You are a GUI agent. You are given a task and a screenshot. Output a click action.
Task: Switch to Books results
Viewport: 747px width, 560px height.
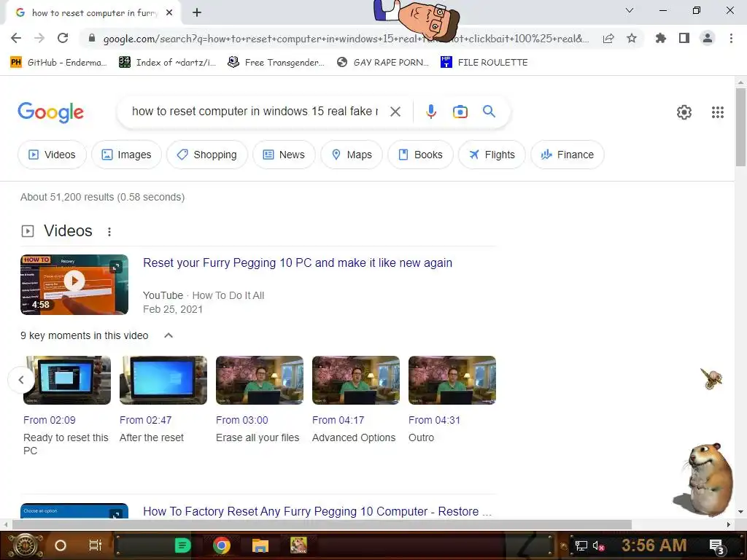(420, 155)
